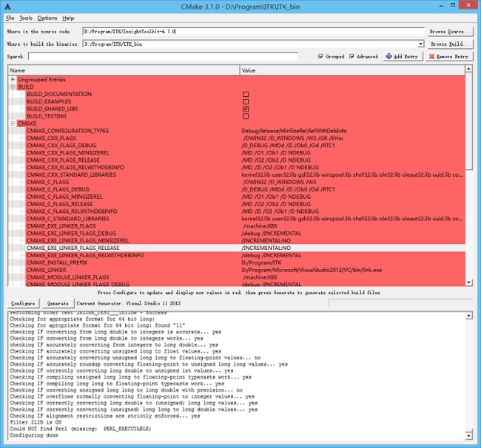Select the CMAKE_CXX_FLAGS entry

coord(51,138)
